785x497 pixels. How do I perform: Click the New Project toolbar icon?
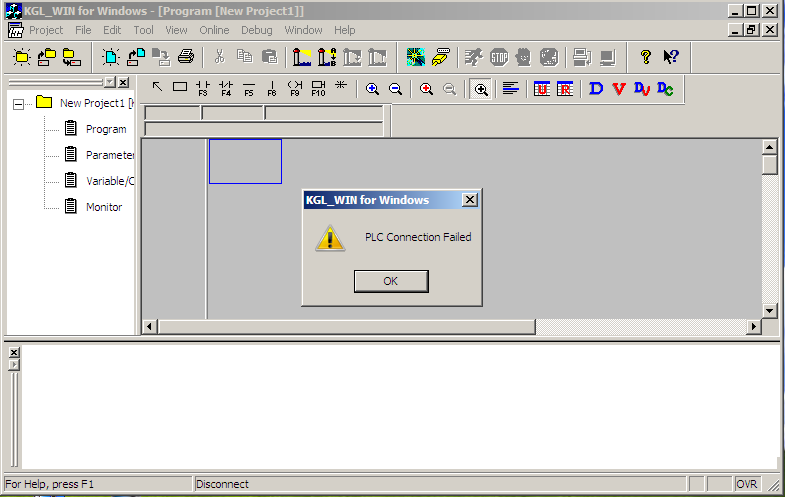point(22,57)
